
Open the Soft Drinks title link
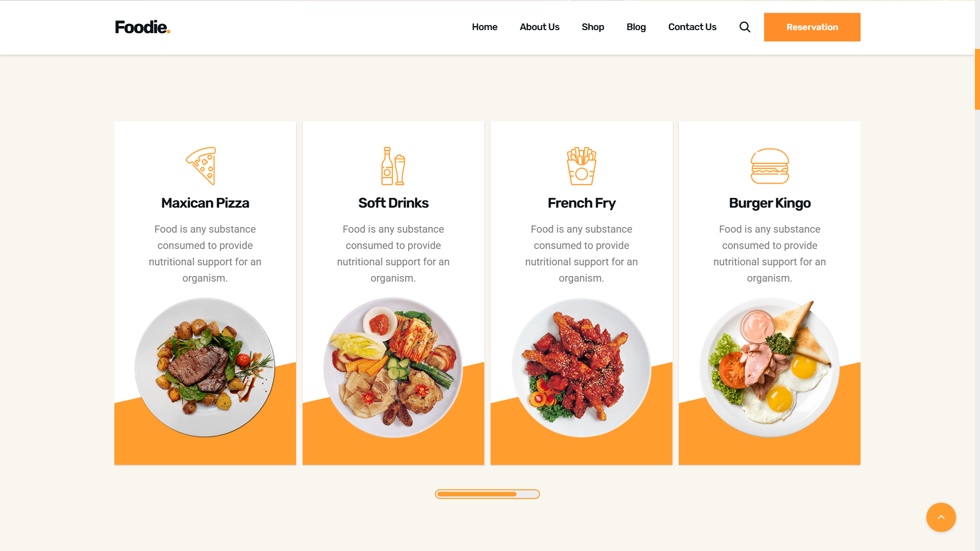coord(393,203)
